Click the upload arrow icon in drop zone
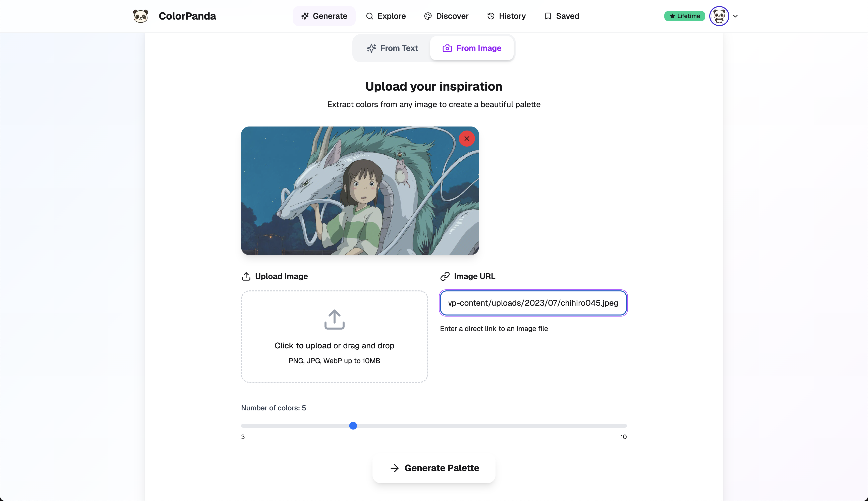 click(x=334, y=319)
